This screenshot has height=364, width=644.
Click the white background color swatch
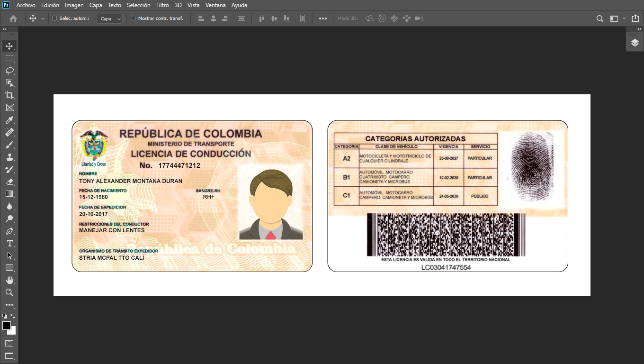tap(13, 331)
